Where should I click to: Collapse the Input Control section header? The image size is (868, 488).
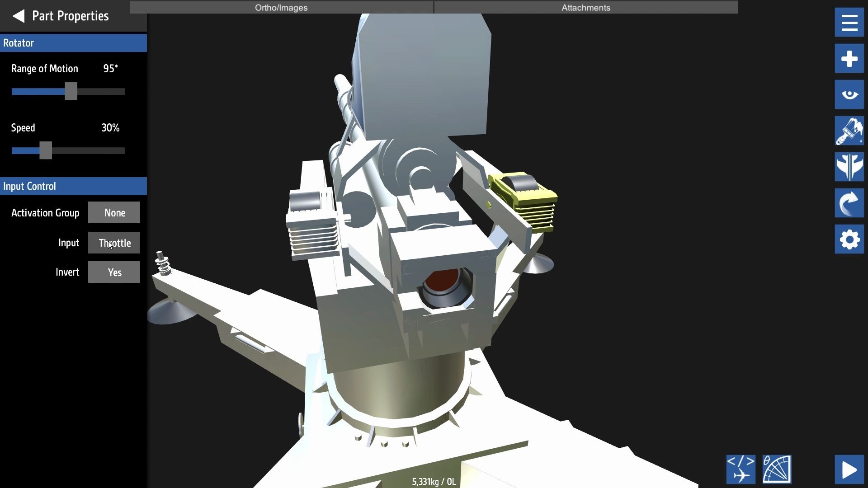pos(73,186)
